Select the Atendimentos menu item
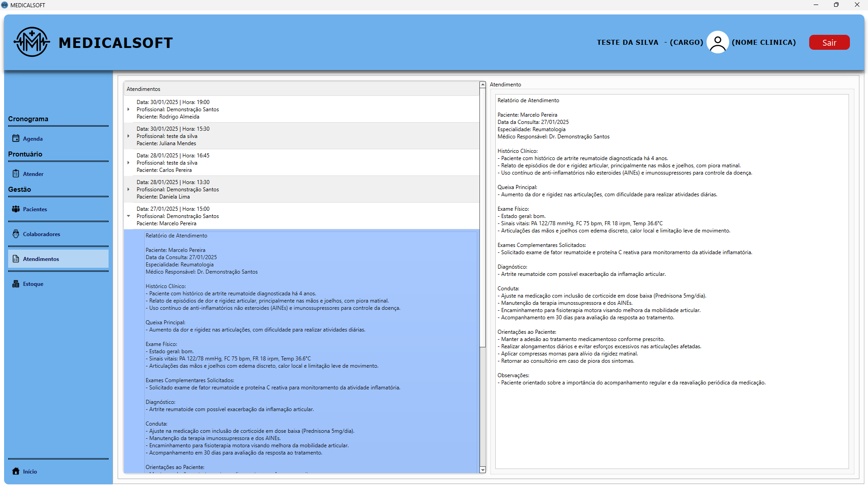This screenshot has height=488, width=868. tap(58, 259)
